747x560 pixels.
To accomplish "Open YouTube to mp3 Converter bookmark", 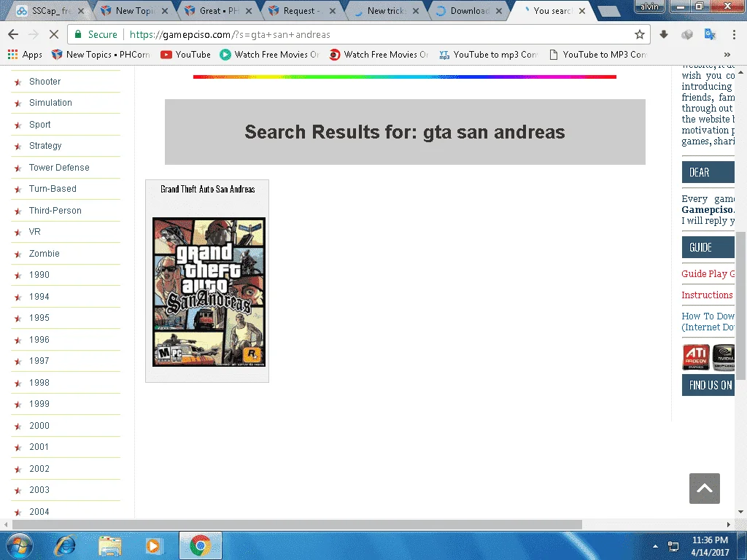I will pyautogui.click(x=488, y=54).
